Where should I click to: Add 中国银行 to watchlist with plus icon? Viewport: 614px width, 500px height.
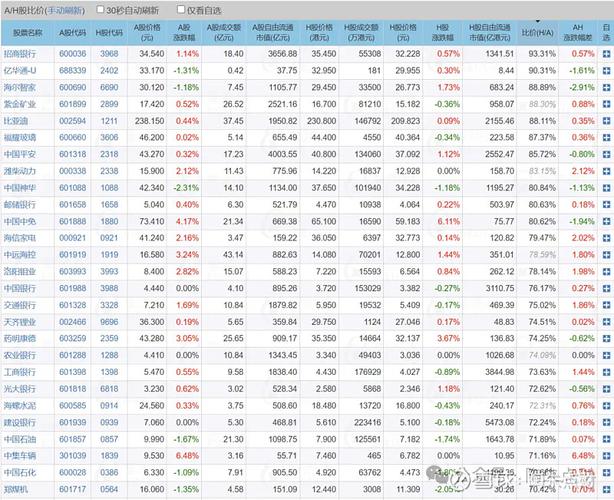pyautogui.click(x=606, y=289)
